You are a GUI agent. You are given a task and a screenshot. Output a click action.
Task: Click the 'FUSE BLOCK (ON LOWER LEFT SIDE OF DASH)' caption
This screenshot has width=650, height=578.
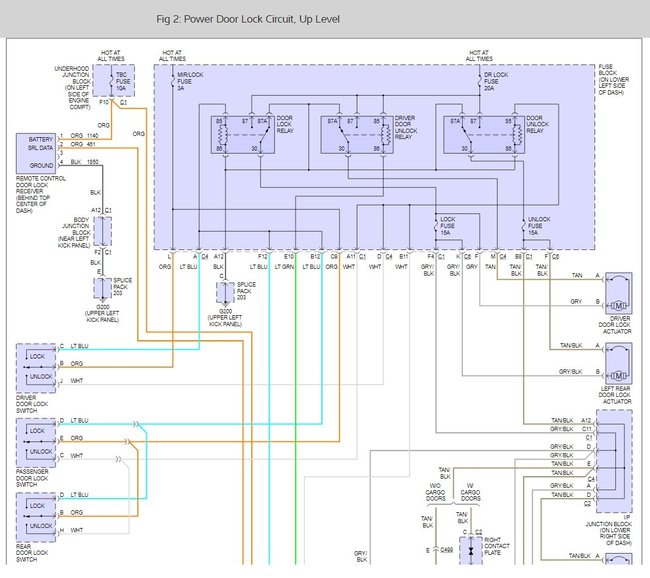tap(614, 79)
